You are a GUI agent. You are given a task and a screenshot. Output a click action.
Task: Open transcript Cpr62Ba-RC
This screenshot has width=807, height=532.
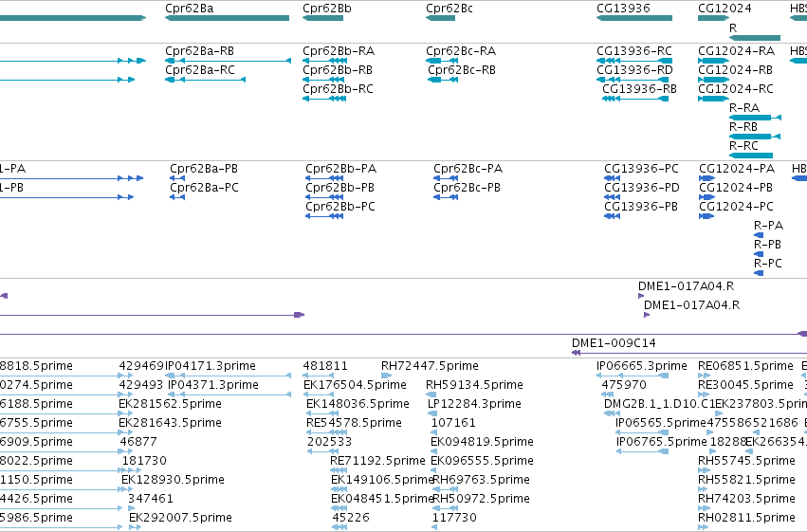pos(200,70)
